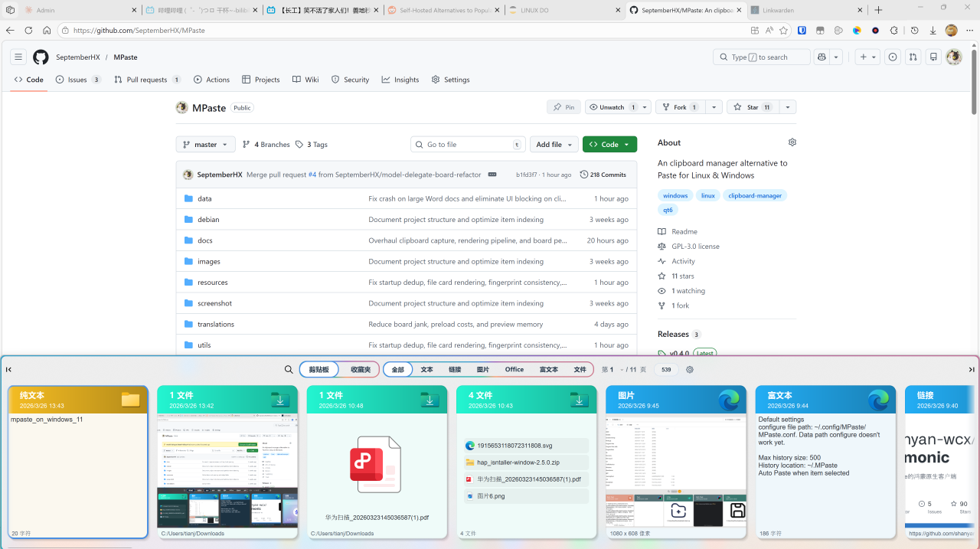The width and height of the screenshot is (980, 549).
Task: Filter MPaste items by 图片
Action: point(483,370)
